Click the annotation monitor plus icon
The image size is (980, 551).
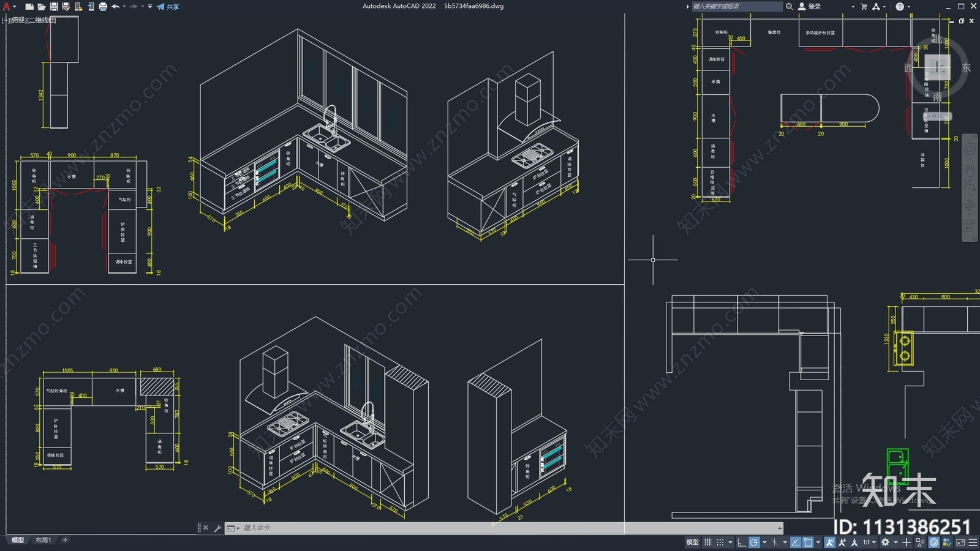(907, 542)
